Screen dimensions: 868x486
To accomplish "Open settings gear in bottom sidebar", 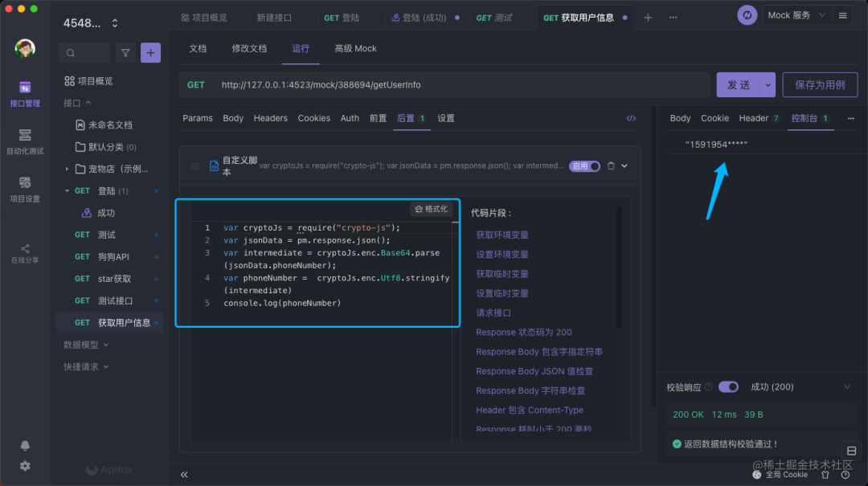I will click(25, 466).
